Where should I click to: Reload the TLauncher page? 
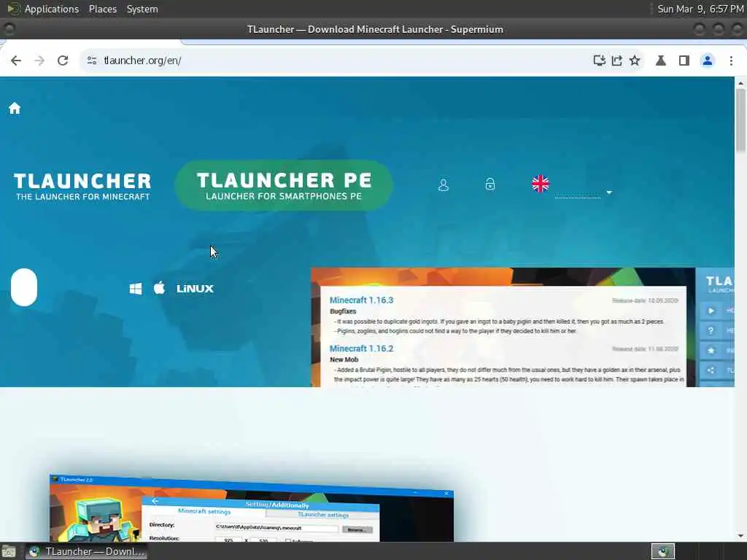[x=63, y=61]
